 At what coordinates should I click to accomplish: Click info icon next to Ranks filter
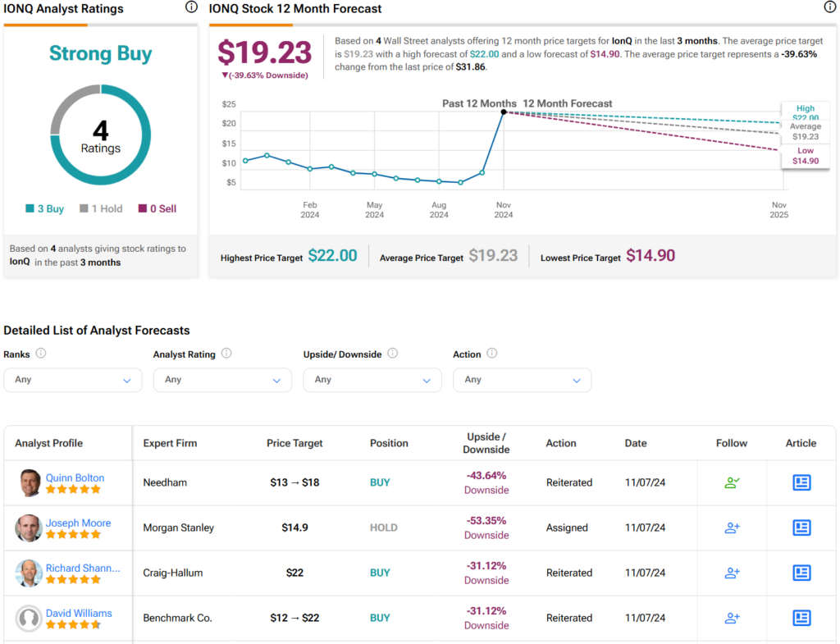[x=41, y=354]
